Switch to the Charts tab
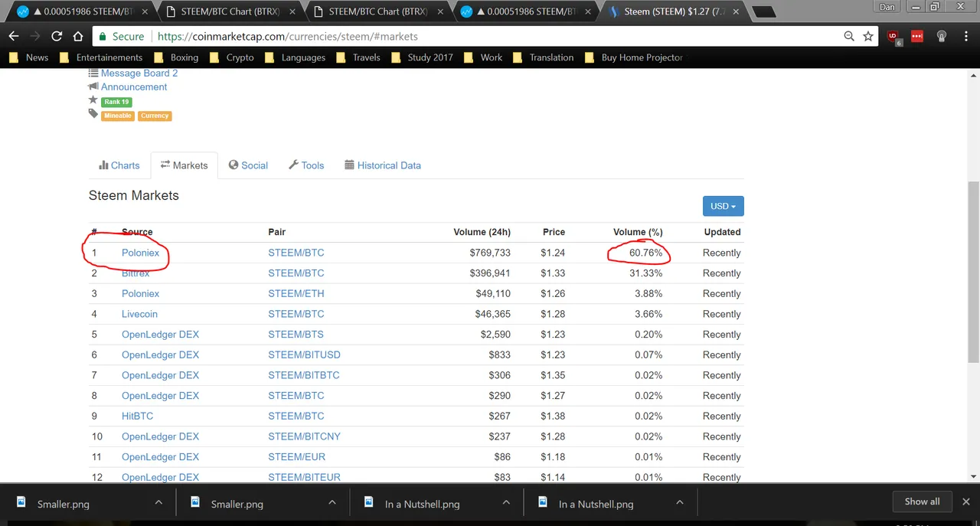This screenshot has width=980, height=526. (119, 165)
